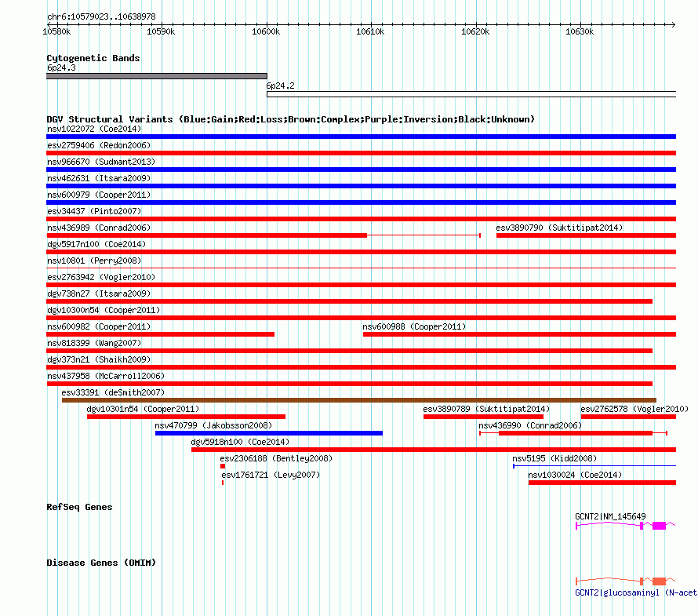Select esv2306188 (Bentley2008) variant label
Screen dimensions: 698x616
click(x=276, y=458)
